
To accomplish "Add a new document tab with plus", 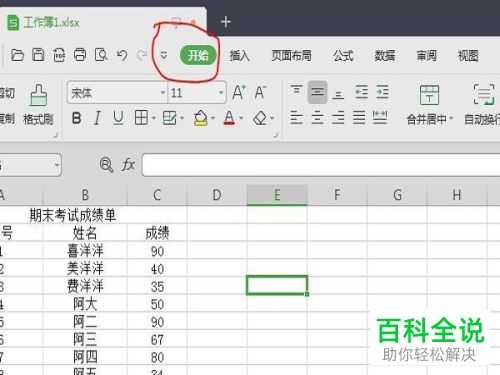I will click(226, 22).
